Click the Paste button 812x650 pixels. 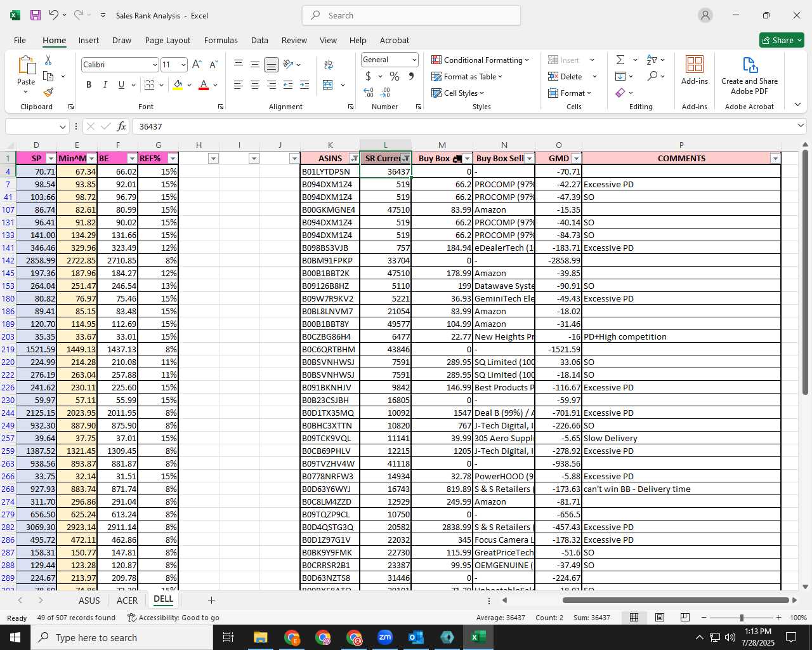(26, 74)
